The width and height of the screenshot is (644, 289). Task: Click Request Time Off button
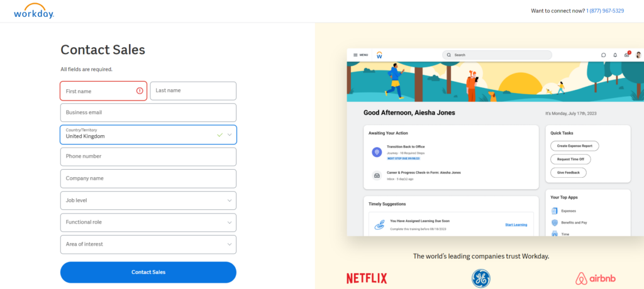[x=570, y=160]
